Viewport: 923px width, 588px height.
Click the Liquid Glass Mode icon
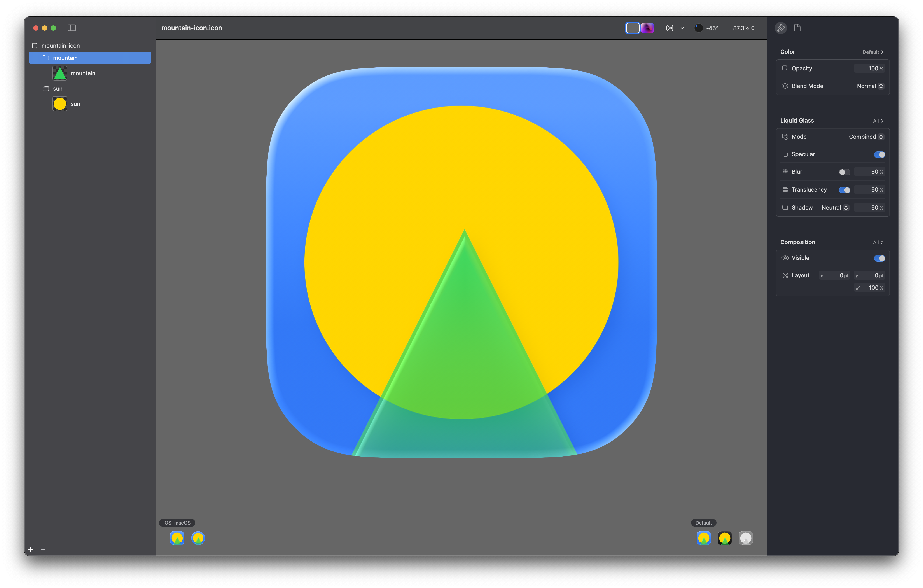(x=785, y=137)
